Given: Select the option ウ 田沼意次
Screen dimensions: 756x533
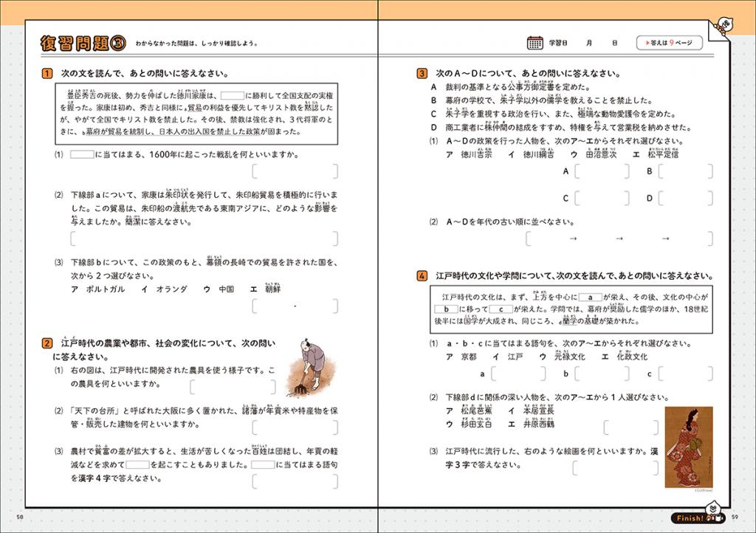Looking at the screenshot, I should click(x=594, y=154).
